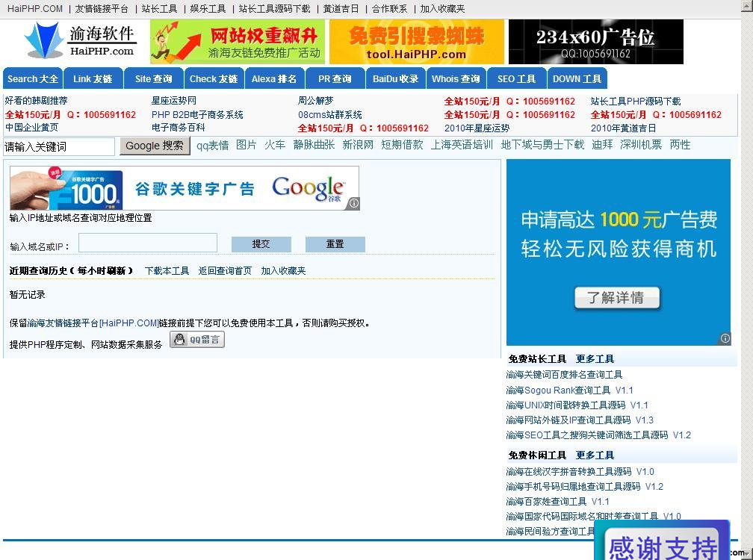The width and height of the screenshot is (753, 560).
Task: Switch to the SEO 工具 tab
Action: pos(516,78)
